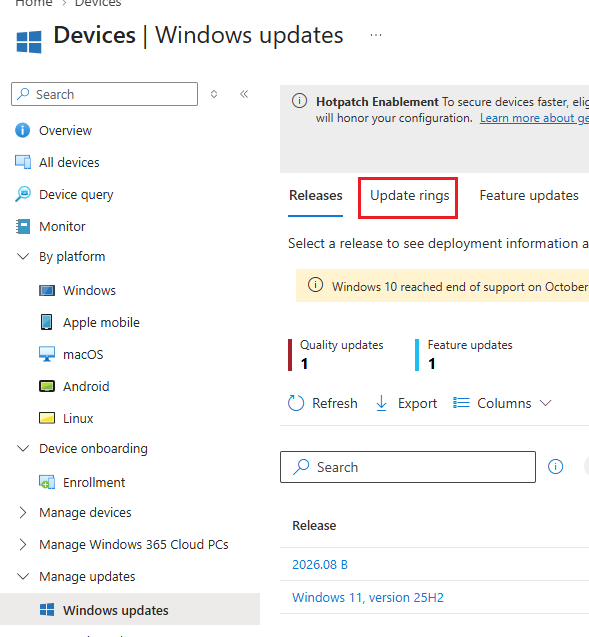Switch to the Update rings tab

click(x=409, y=195)
